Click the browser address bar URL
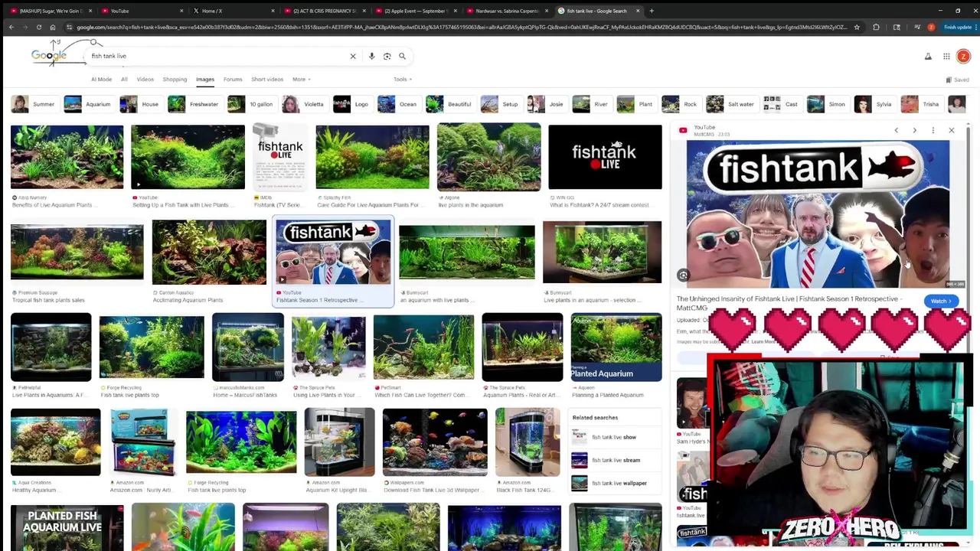Screen dimensions: 980x551 pyautogui.click(x=459, y=27)
